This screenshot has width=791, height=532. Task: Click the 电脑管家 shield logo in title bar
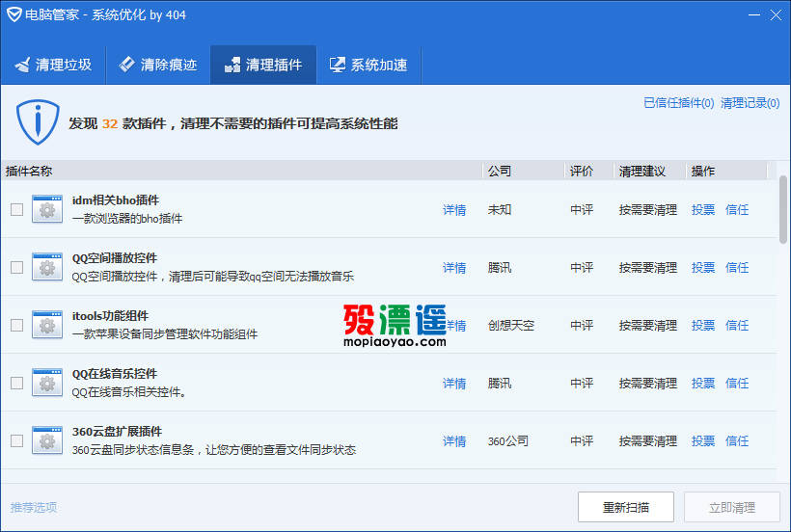coord(14,14)
